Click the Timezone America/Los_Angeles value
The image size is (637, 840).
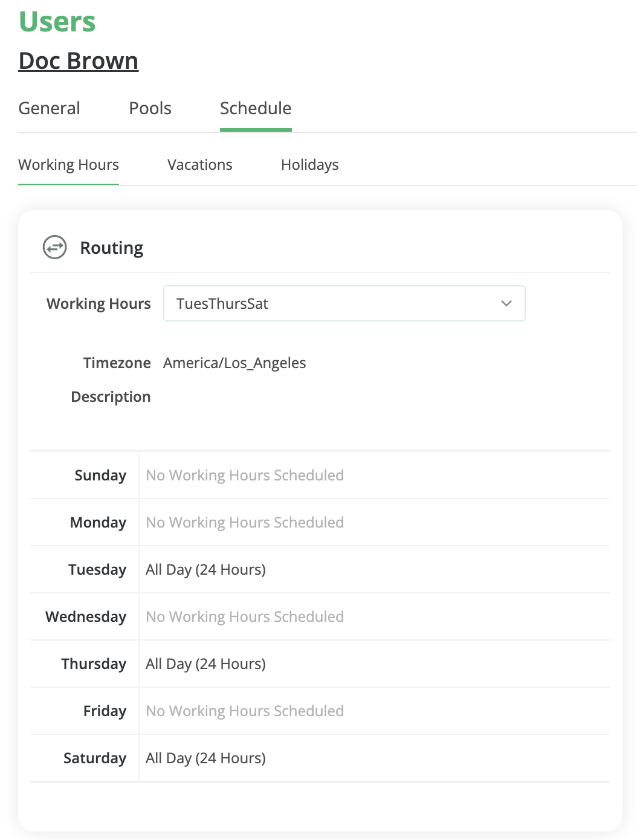(235, 363)
